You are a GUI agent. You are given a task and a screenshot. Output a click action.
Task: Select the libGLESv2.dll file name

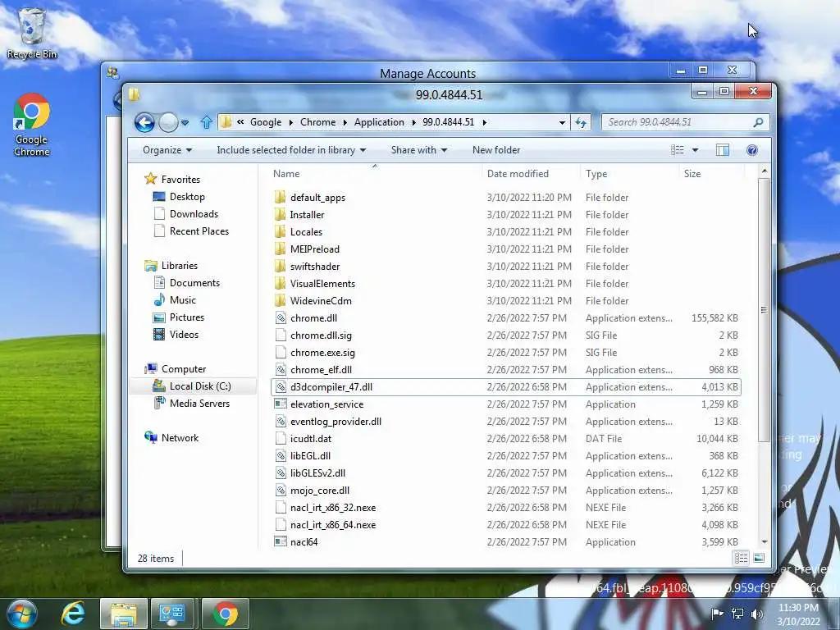(317, 473)
